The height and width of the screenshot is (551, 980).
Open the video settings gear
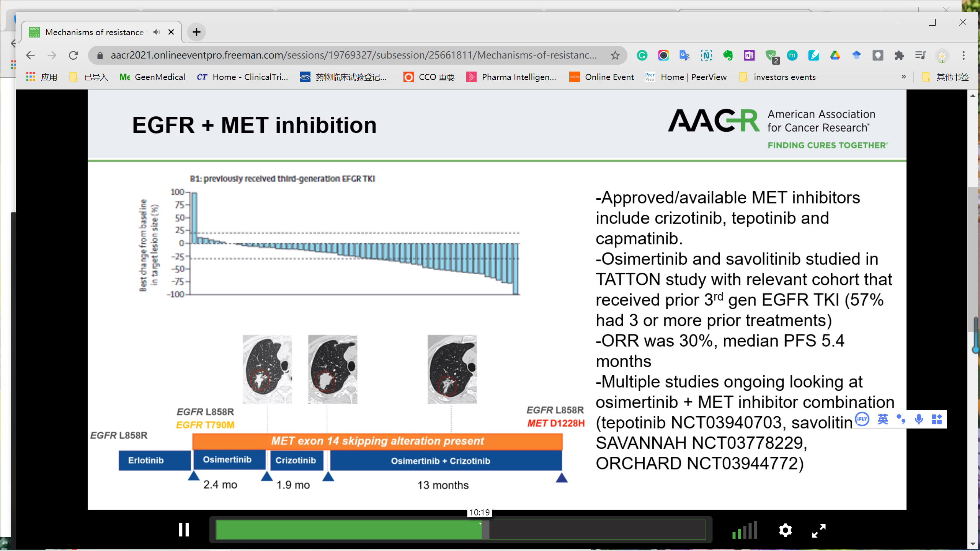coord(785,530)
